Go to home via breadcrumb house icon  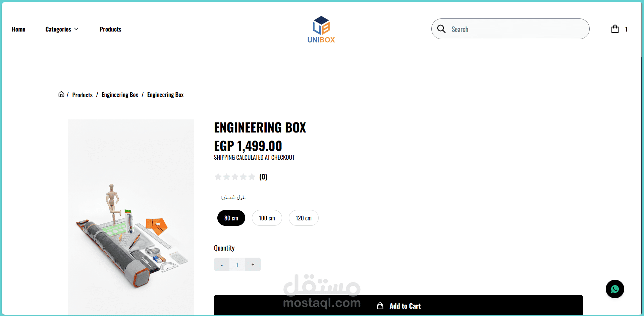click(x=61, y=94)
